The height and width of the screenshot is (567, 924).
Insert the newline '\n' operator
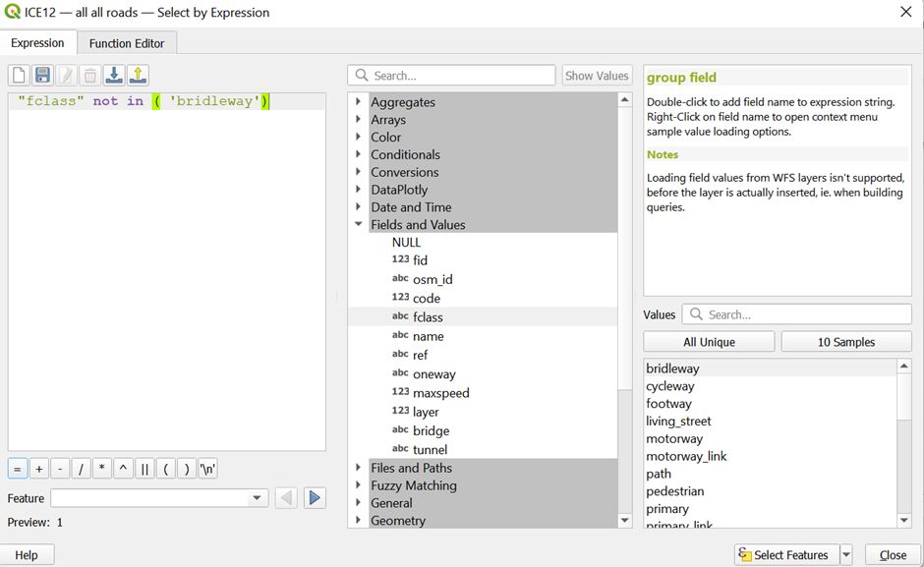point(207,469)
